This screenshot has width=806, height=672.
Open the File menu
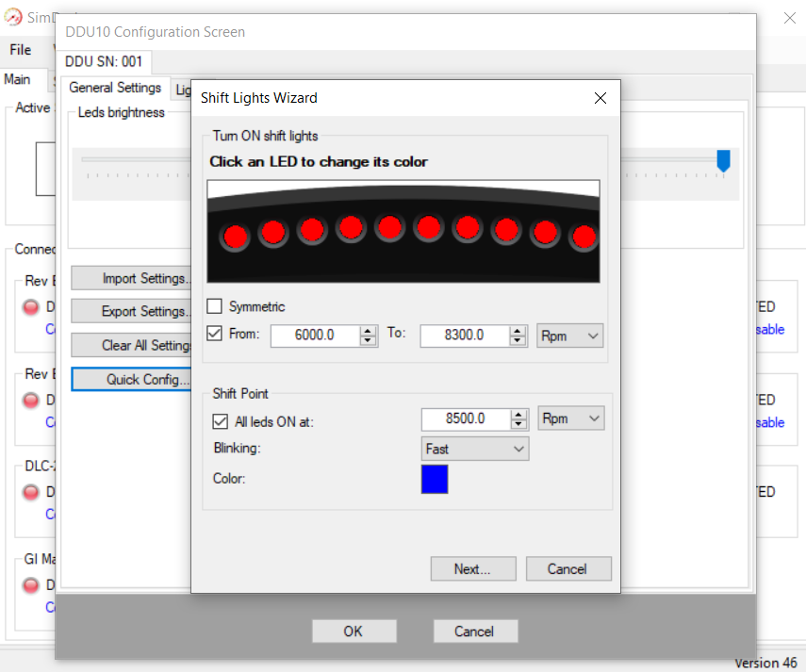20,50
